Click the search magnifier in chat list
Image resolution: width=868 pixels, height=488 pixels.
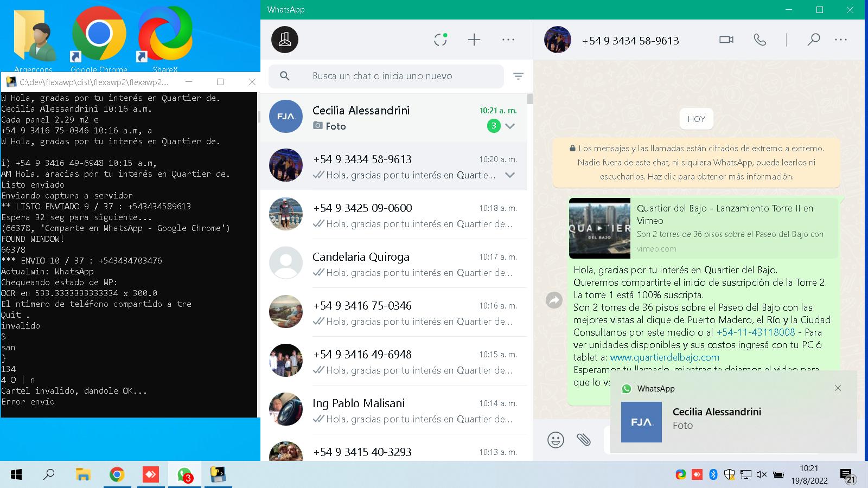pos(285,76)
